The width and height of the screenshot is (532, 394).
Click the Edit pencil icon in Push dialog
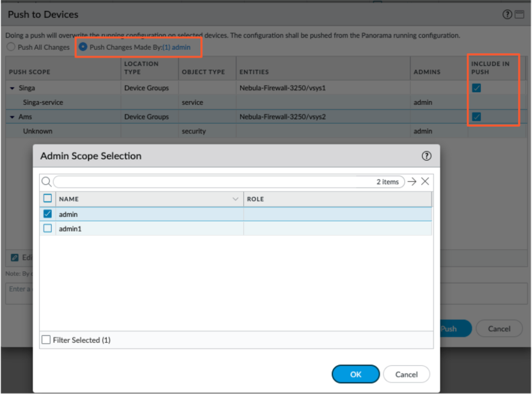[x=15, y=258]
